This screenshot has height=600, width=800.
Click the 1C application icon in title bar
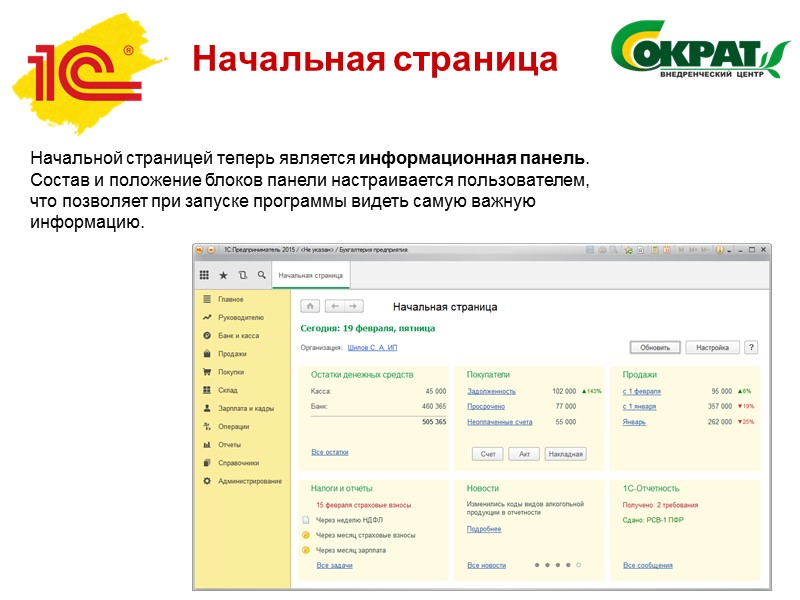[x=199, y=250]
